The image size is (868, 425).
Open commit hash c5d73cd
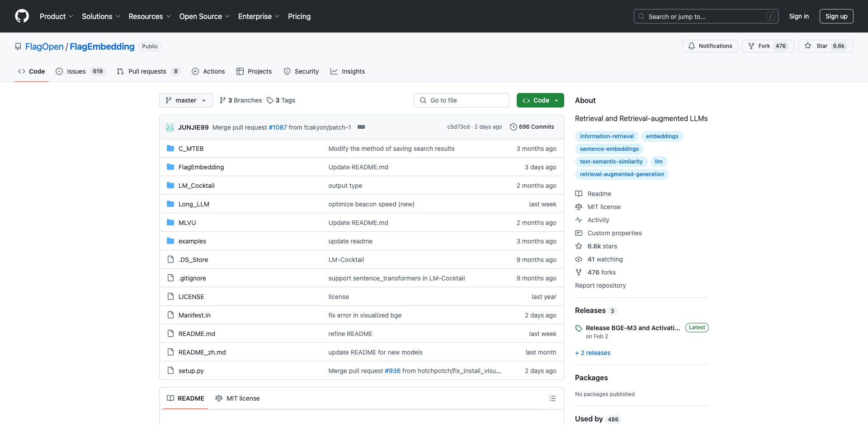[458, 127]
